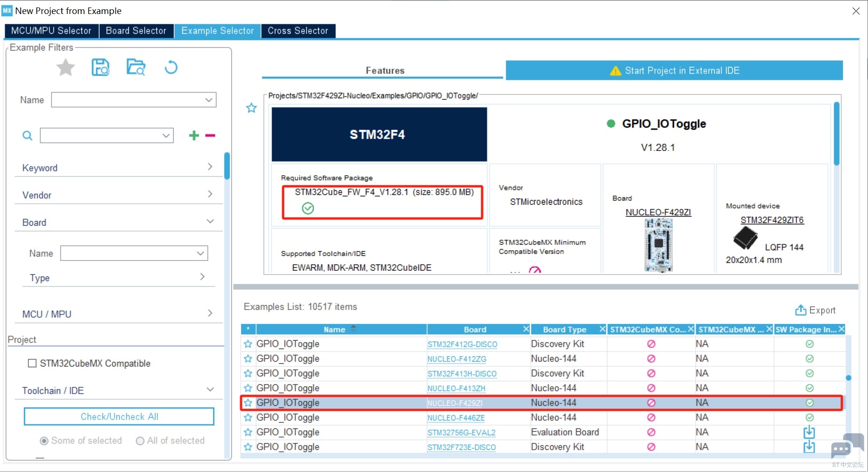Image resolution: width=868 pixels, height=472 pixels.
Task: Open the NUCLEO-F446ZE board link
Action: coord(456,418)
